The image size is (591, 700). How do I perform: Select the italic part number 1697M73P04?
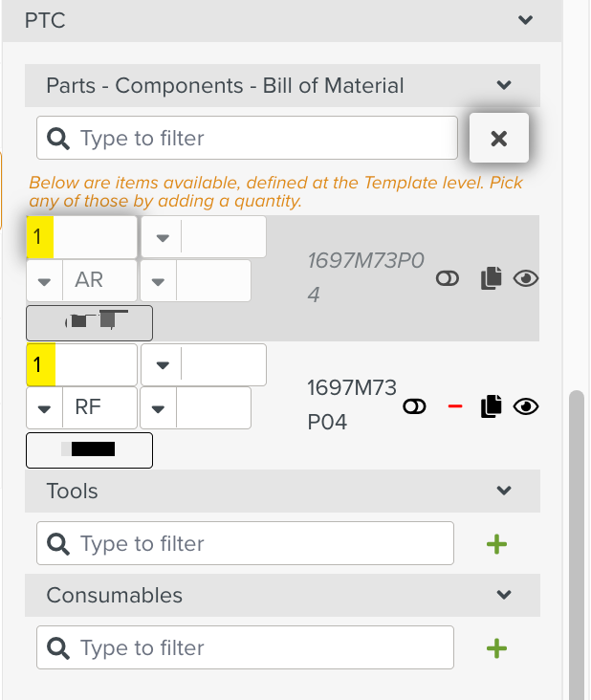(365, 277)
